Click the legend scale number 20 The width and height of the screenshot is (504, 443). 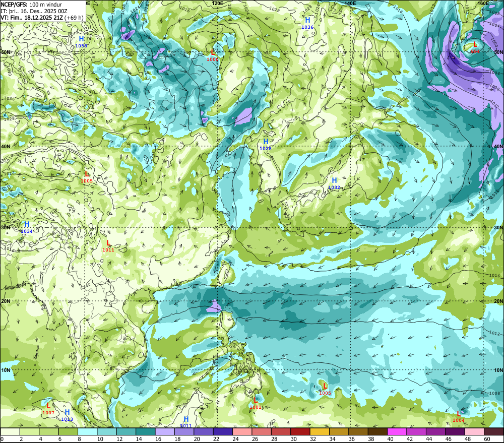pos(197,439)
